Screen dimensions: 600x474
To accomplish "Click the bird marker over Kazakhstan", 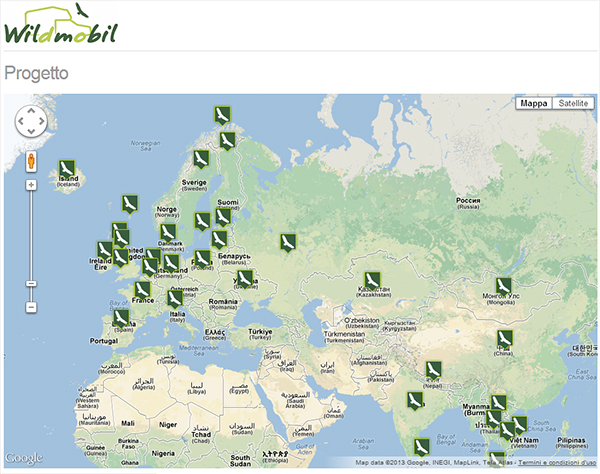I will click(x=370, y=278).
